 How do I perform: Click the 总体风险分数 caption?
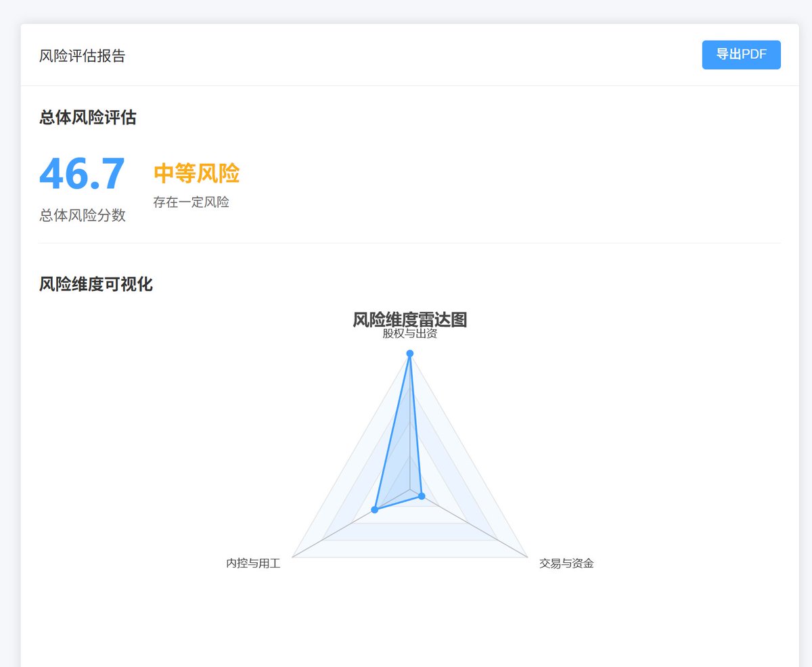tap(83, 216)
